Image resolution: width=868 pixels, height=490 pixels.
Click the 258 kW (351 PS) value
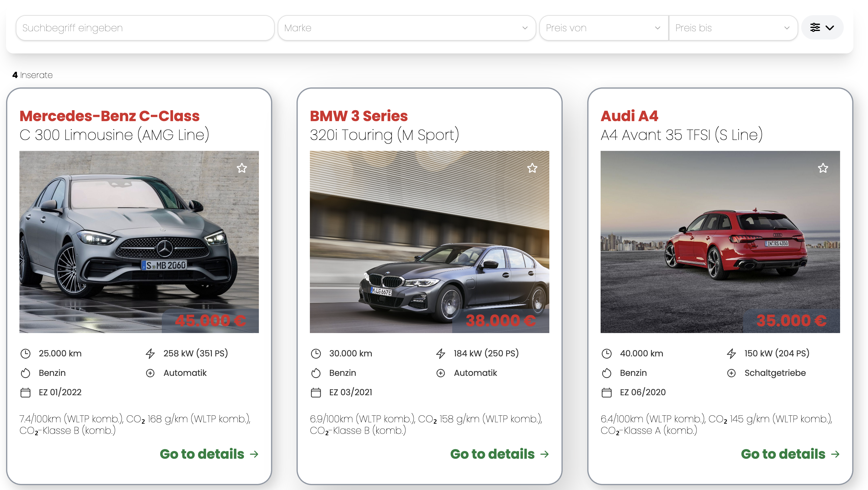click(x=195, y=353)
